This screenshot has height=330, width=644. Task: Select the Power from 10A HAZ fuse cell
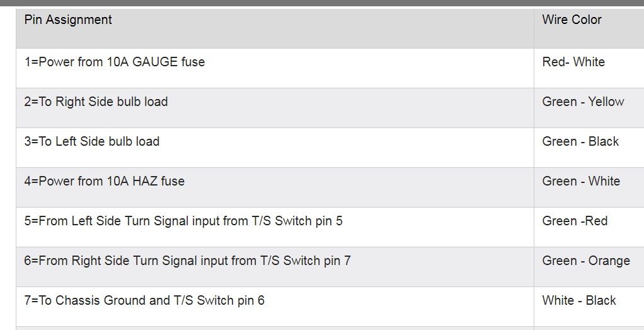pos(105,182)
